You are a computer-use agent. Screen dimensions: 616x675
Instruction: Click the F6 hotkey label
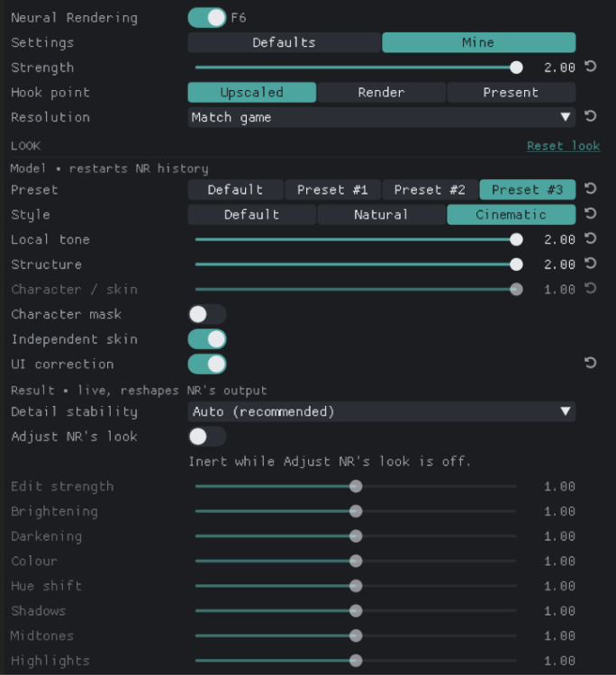239,18
